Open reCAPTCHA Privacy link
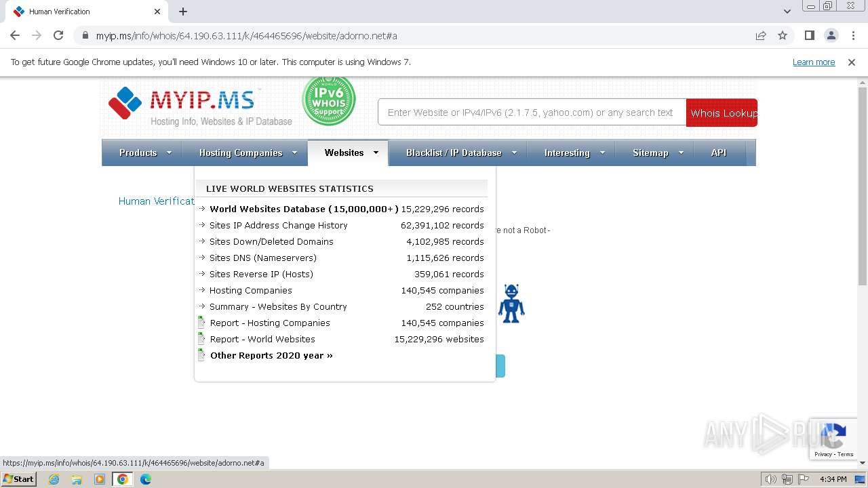 click(x=823, y=454)
